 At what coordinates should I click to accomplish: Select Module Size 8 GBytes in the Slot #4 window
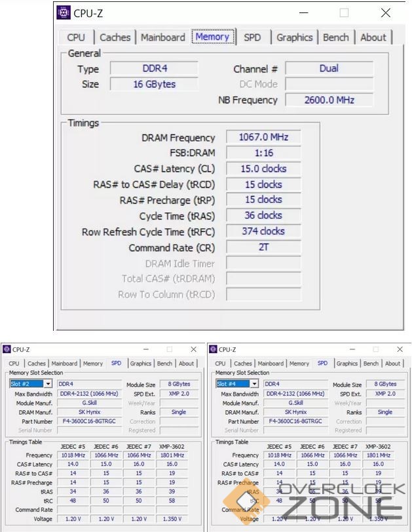[x=385, y=384]
